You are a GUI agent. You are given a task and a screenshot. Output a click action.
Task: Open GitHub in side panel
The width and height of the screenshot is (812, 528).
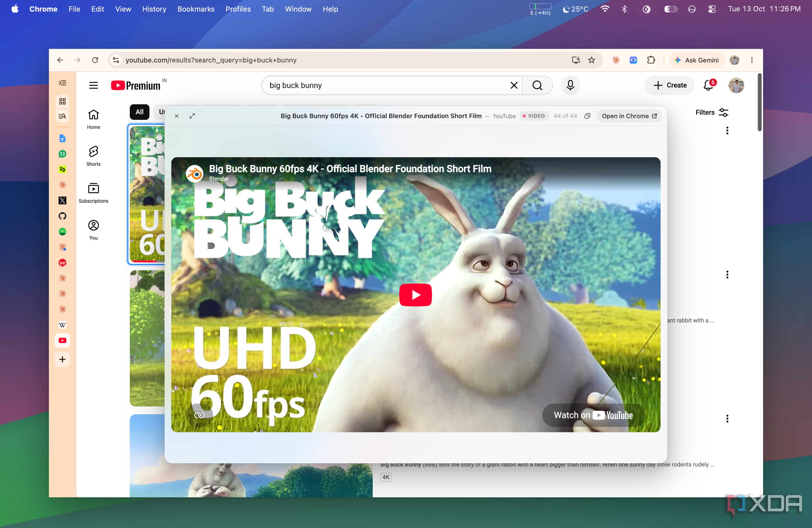click(x=62, y=216)
